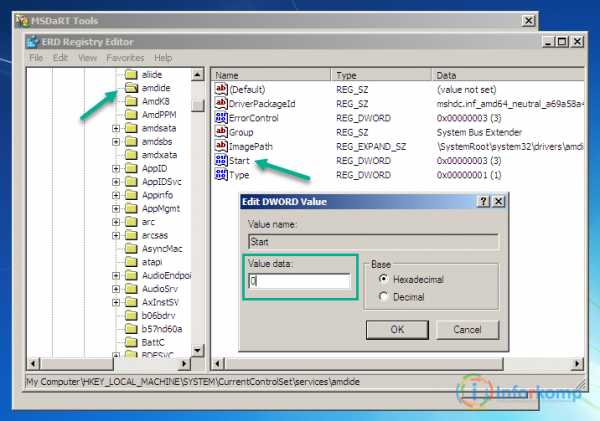This screenshot has height=421, width=600.
Task: Open the Help menu
Action: [163, 58]
